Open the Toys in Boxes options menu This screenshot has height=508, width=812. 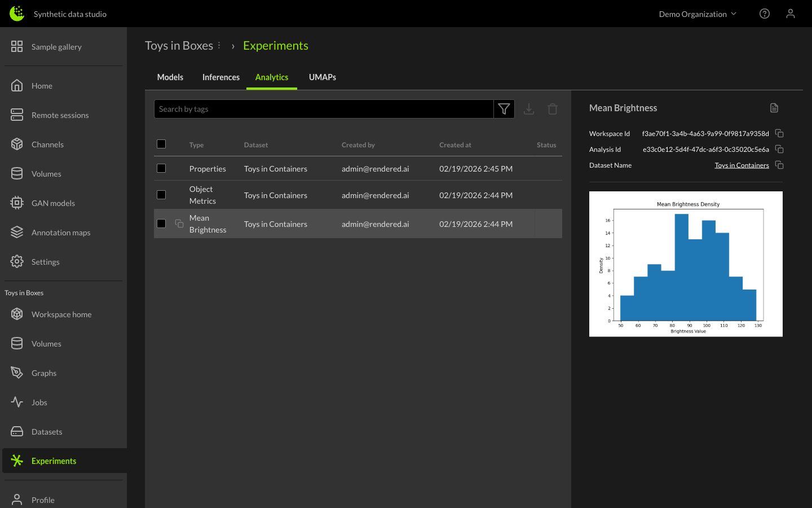(x=219, y=45)
